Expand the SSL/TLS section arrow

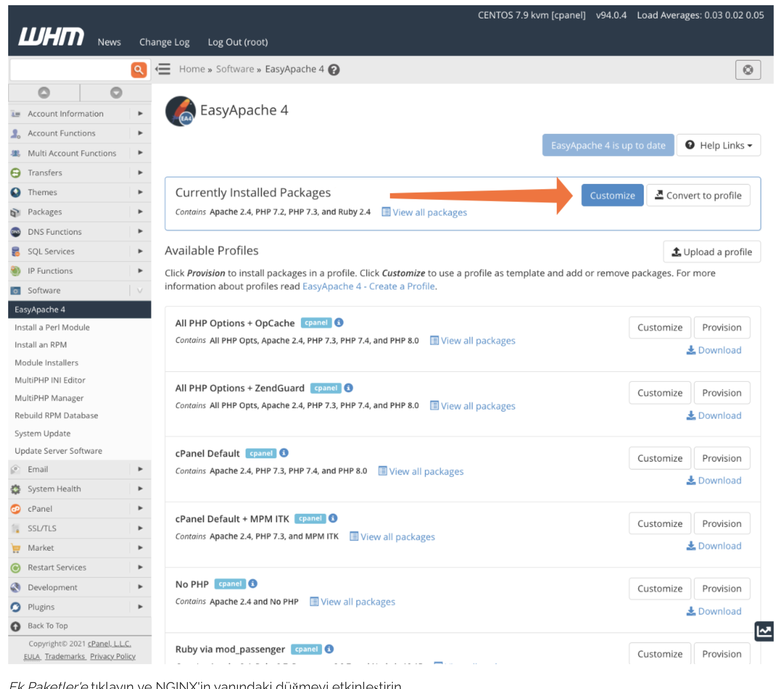pos(140,528)
